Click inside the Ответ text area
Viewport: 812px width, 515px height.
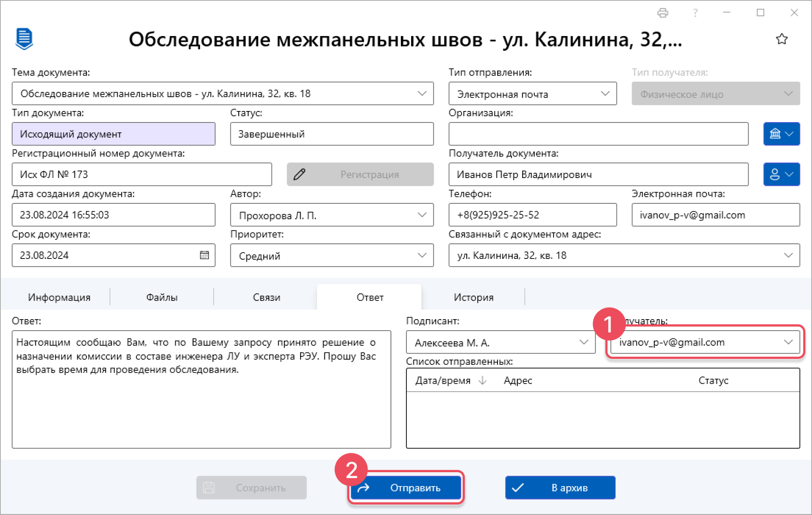point(201,389)
